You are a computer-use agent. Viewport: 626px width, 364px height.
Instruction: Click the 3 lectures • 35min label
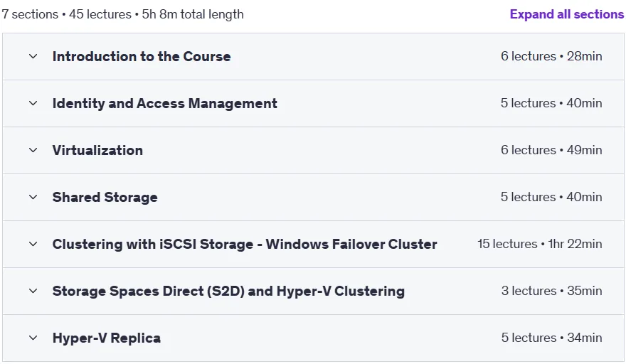point(552,291)
